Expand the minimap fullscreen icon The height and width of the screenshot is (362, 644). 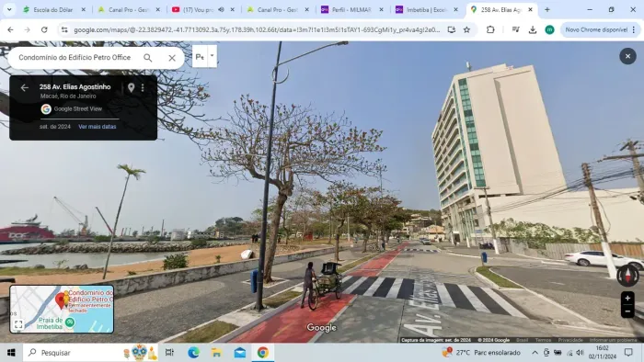[18, 324]
